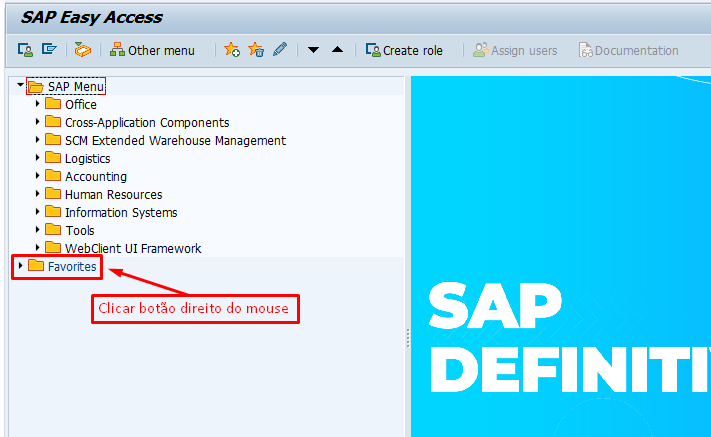Click the Create role button
The height and width of the screenshot is (437, 711).
(x=404, y=50)
